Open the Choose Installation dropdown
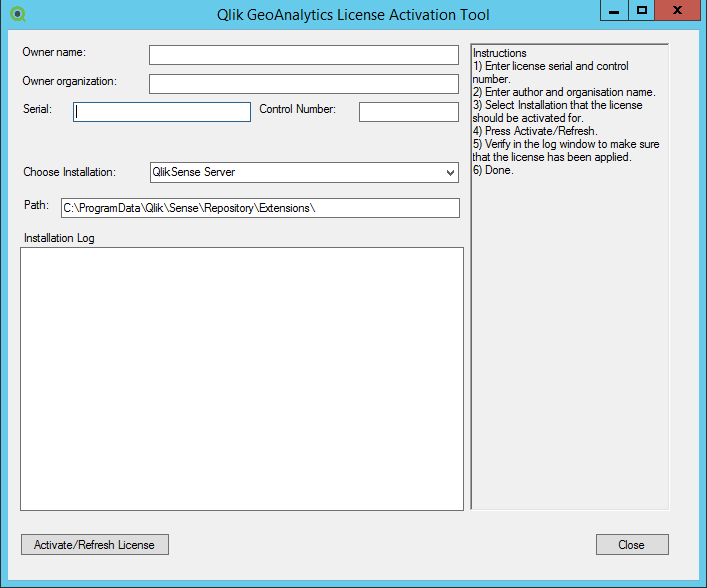707x588 pixels. [304, 173]
